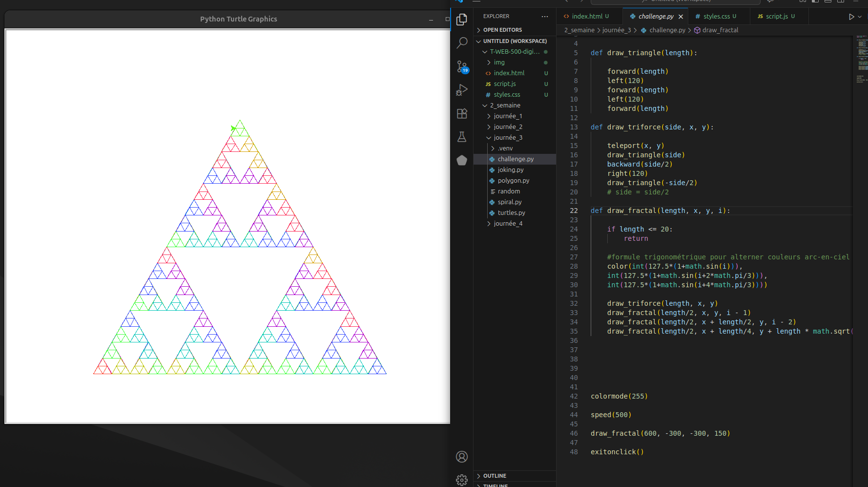
Task: Open Explorer more actions ellipsis menu
Action: 545,17
